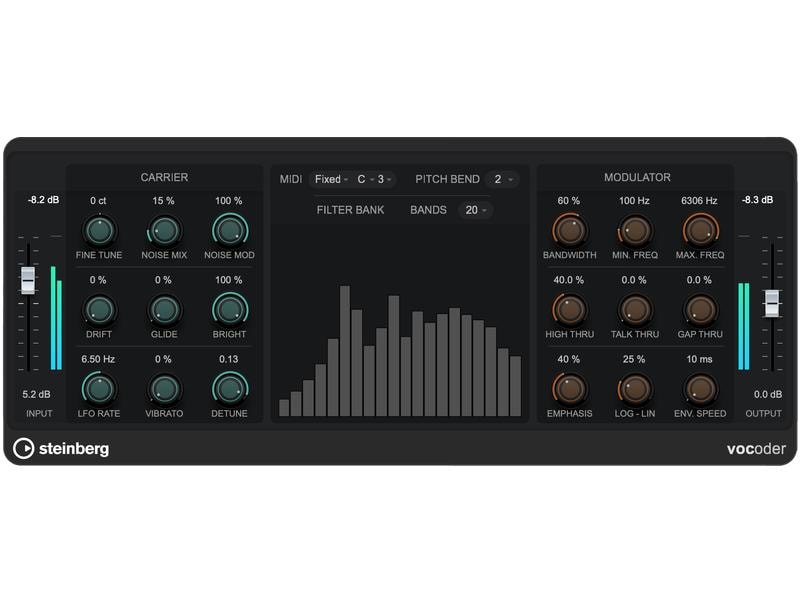The width and height of the screenshot is (800, 600).
Task: Click the Input level fader handle
Action: click(28, 280)
